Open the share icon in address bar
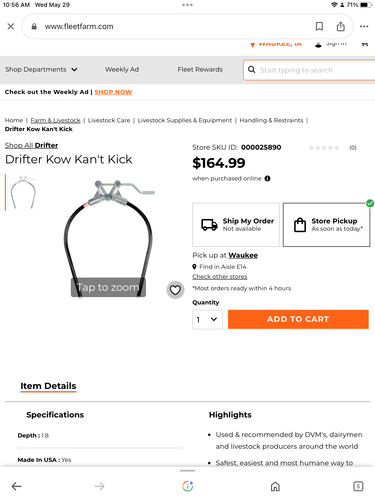Screen dimensions: 375x500 (x=340, y=26)
